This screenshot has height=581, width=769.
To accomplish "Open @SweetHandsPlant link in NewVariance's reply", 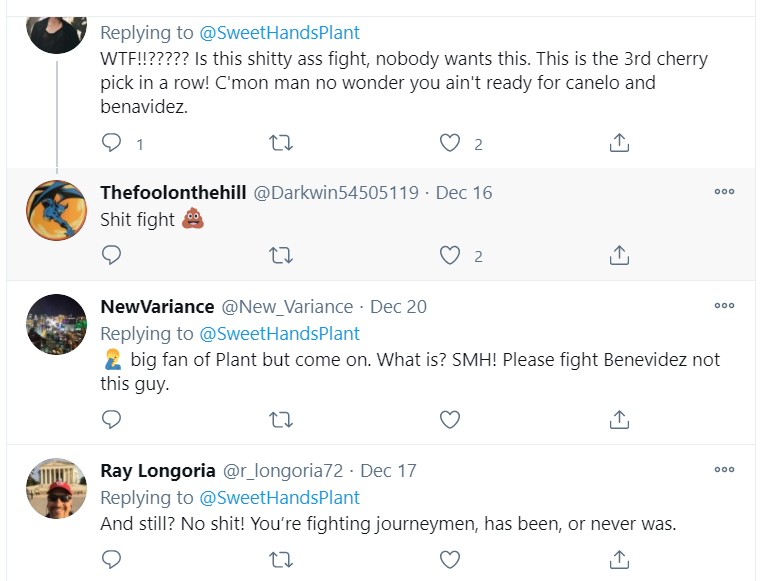I will click(280, 333).
